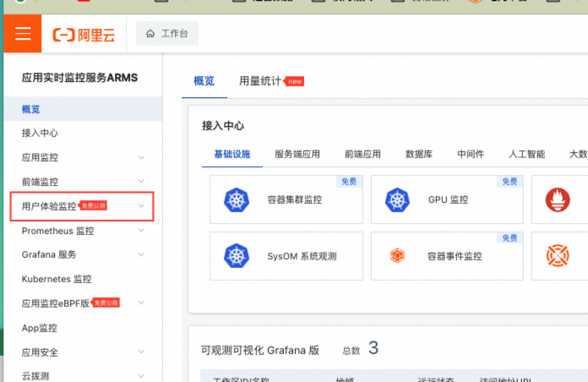Click Kubernetes icon for SysOM 系统观测
588x382 pixels.
coord(237,256)
